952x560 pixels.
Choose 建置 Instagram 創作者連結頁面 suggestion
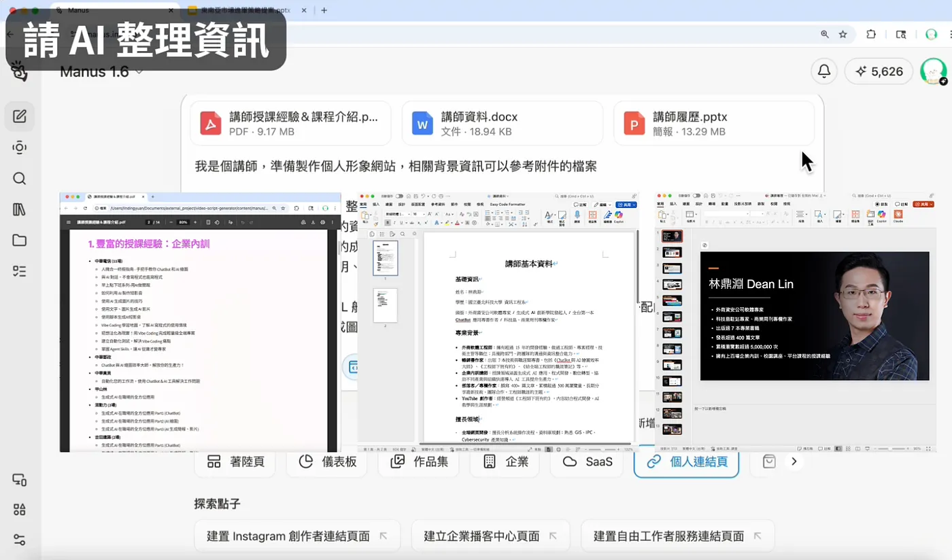coord(297,536)
